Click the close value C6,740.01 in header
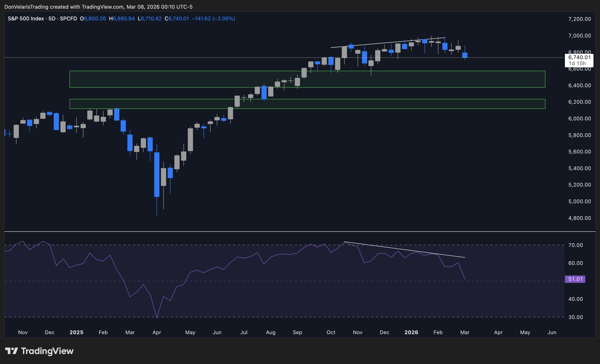Viewport: 600px width, 364px height. [x=177, y=18]
